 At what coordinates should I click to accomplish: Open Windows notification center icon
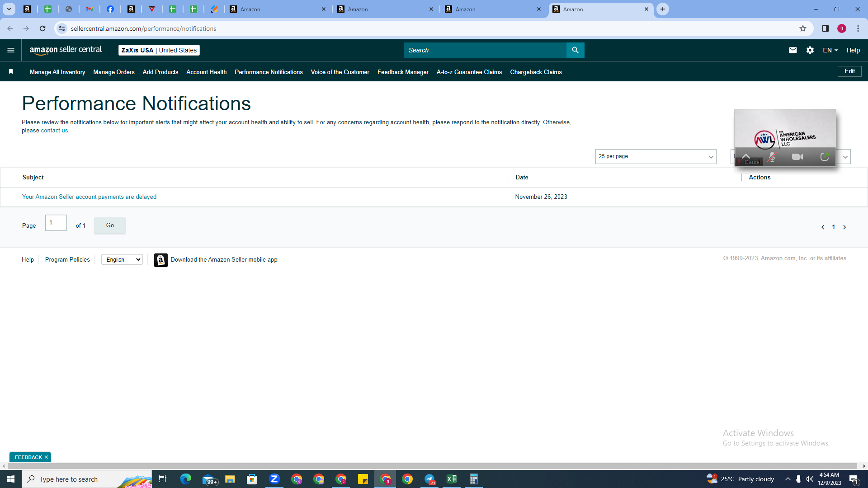(854, 479)
